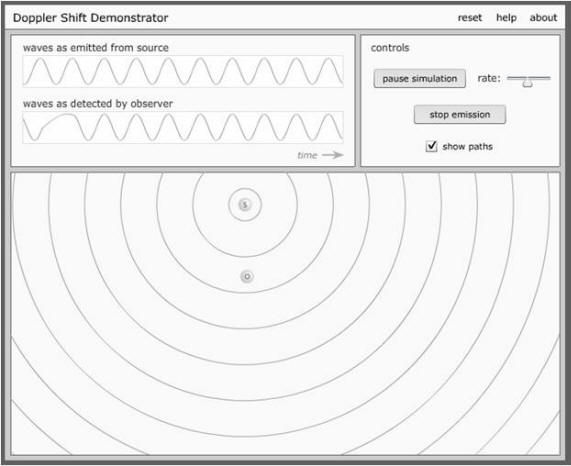Click the observer marker labeled O
The height and width of the screenshot is (466, 571).
pyautogui.click(x=247, y=277)
